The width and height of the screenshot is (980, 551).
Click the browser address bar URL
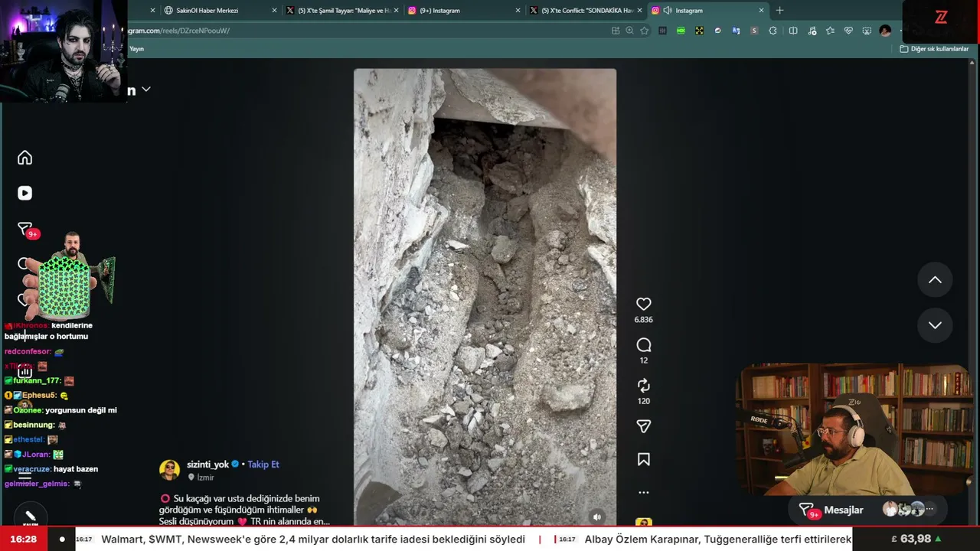178,31
